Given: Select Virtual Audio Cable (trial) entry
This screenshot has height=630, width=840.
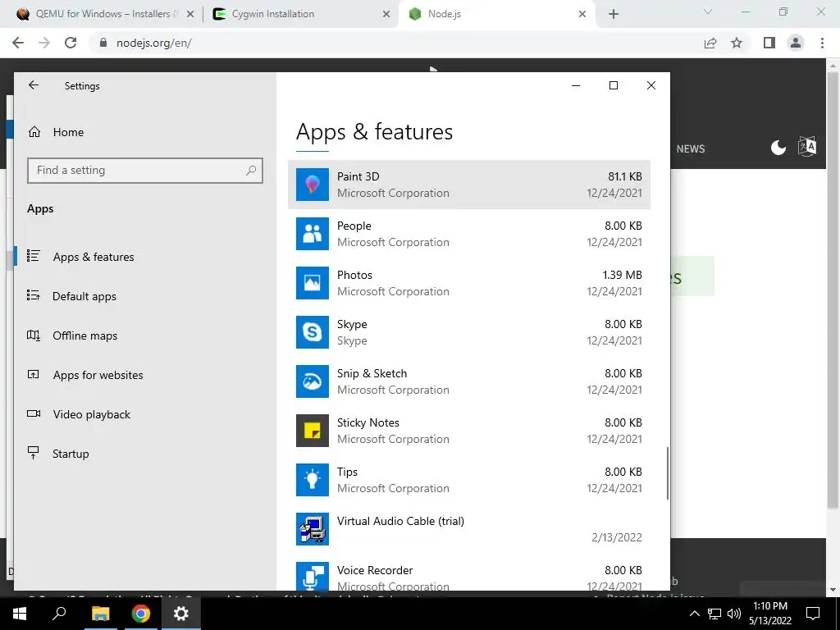Looking at the screenshot, I should 469,529.
